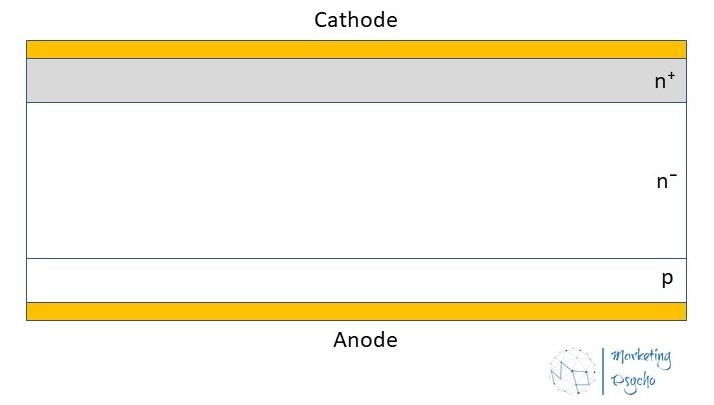The width and height of the screenshot is (714, 405).
Task: Select the n− text label
Action: coord(666,181)
